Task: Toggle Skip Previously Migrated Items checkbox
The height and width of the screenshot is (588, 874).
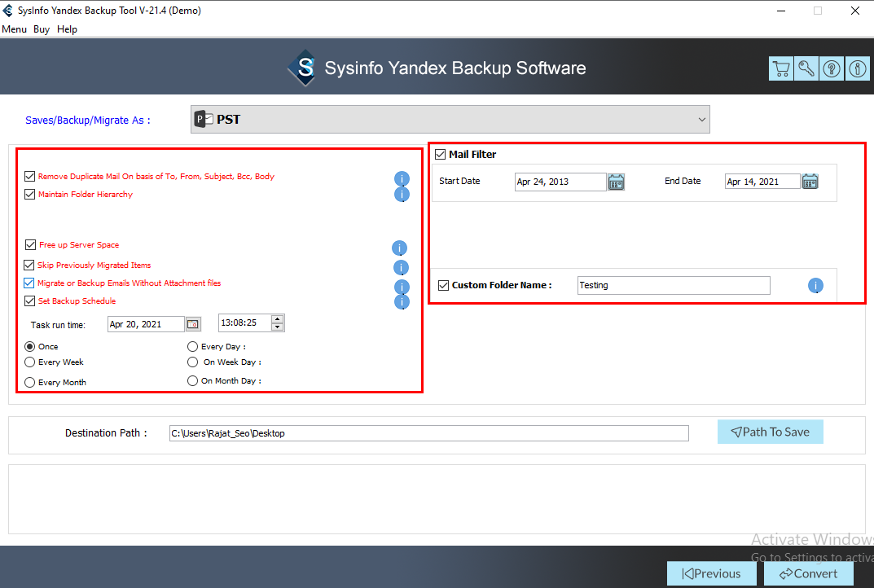Action: pyautogui.click(x=29, y=265)
